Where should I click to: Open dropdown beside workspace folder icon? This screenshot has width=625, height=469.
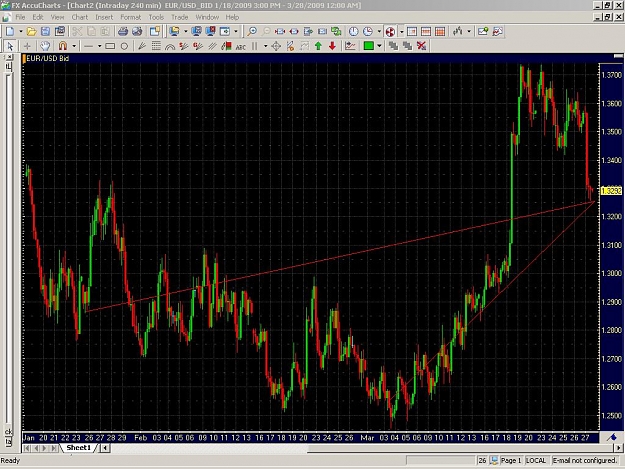click(185, 31)
